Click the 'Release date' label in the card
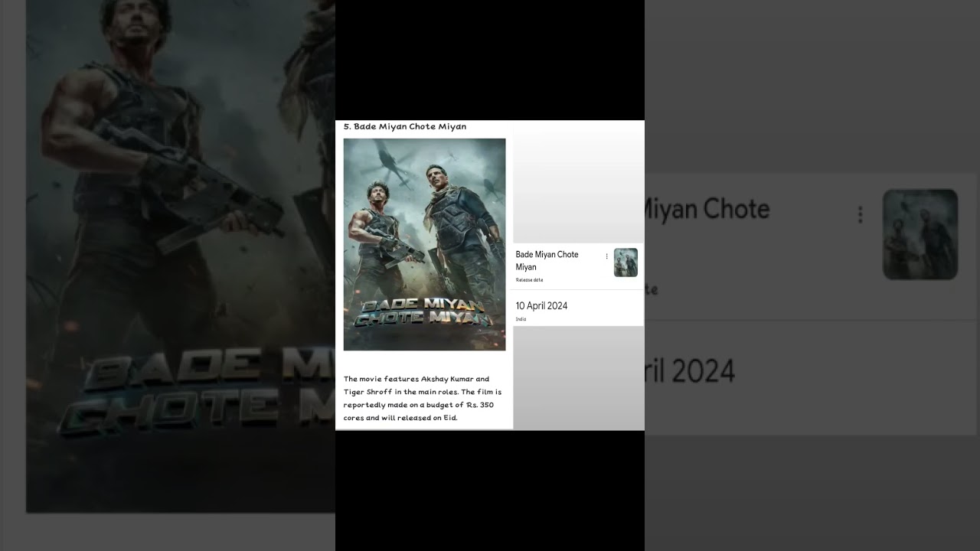 click(529, 280)
